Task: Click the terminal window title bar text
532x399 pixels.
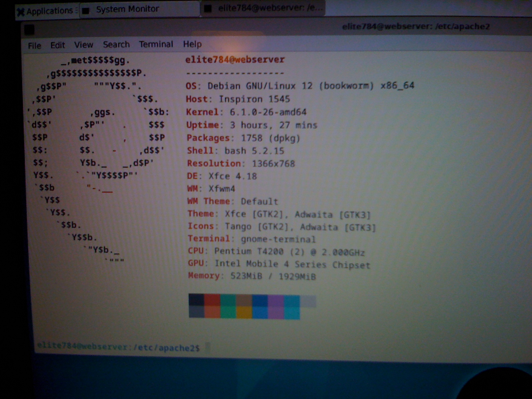Action: [416, 26]
